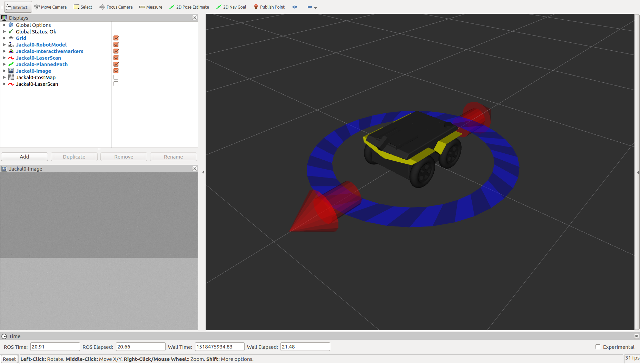
Task: Pick the 2D Nav Goal tool
Action: (231, 7)
